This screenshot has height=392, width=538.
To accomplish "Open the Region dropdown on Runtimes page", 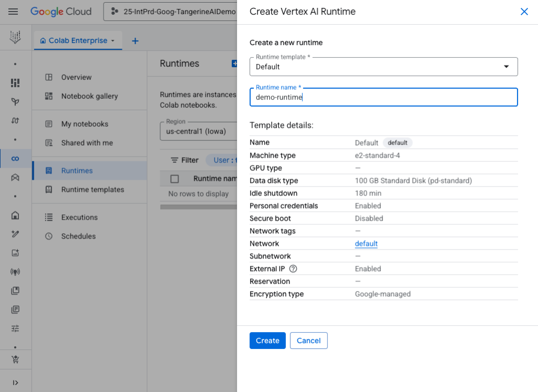I will click(x=198, y=131).
